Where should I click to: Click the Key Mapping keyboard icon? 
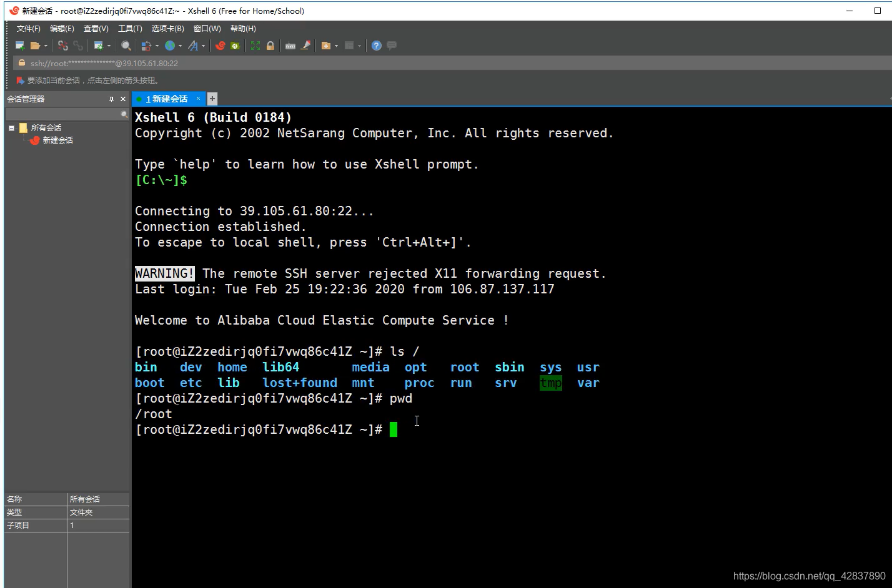[290, 46]
